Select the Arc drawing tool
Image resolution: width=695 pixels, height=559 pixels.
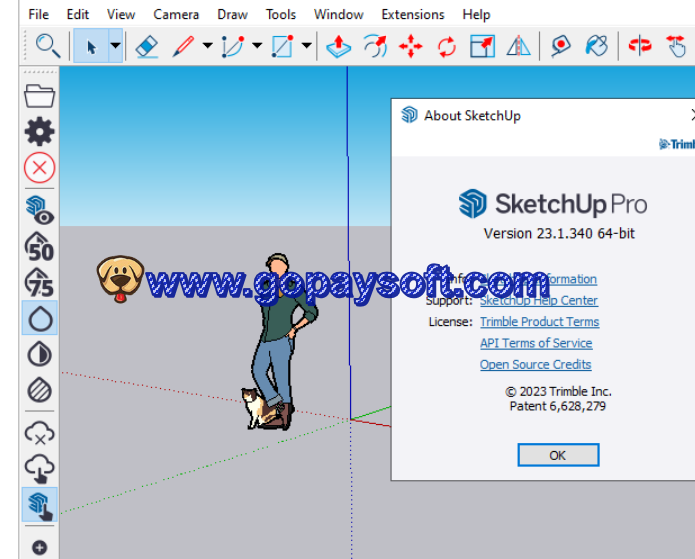coord(233,46)
